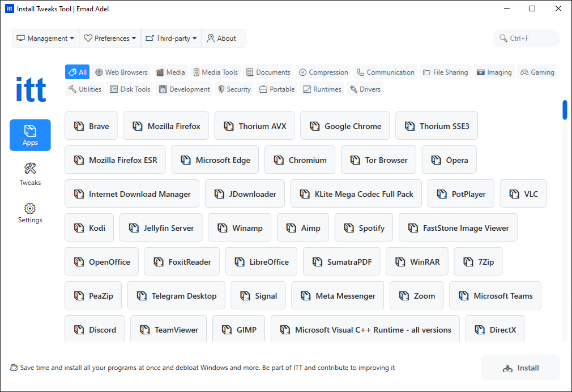Image resolution: width=572 pixels, height=392 pixels.
Task: Open the Tweaks section in sidebar
Action: coord(30,174)
